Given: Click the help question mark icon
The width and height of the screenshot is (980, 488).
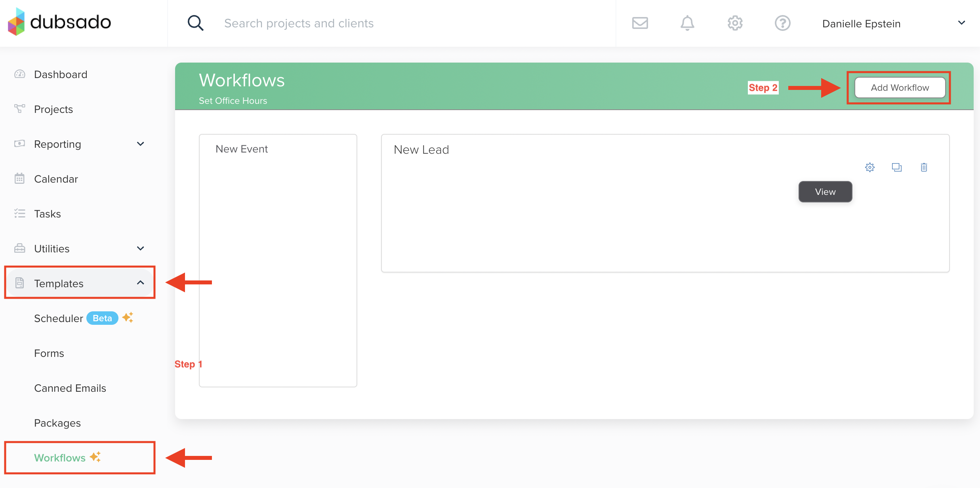Looking at the screenshot, I should (x=782, y=23).
